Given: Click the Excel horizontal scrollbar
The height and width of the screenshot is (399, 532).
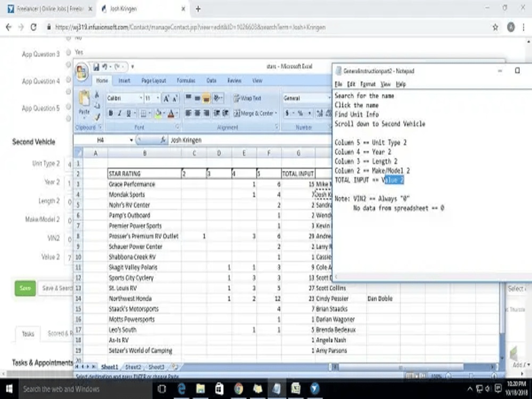Looking at the screenshot, I should 401,368.
